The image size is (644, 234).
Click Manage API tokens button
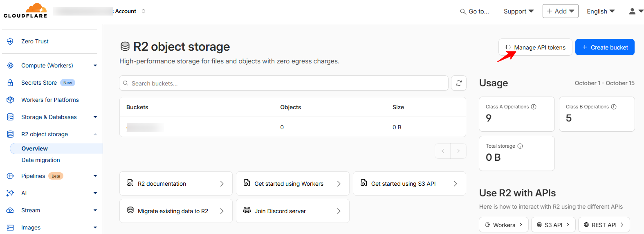(535, 47)
